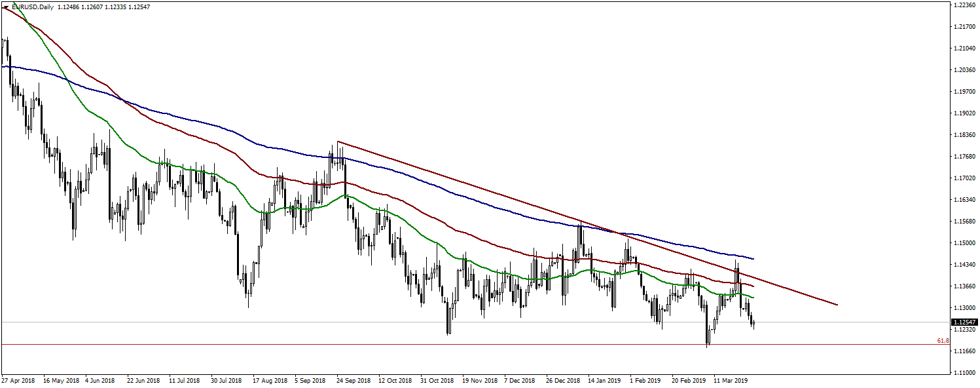Viewport: 980px width, 388px height.
Task: Select the 27 Apr 2018 date label
Action: [x=18, y=380]
